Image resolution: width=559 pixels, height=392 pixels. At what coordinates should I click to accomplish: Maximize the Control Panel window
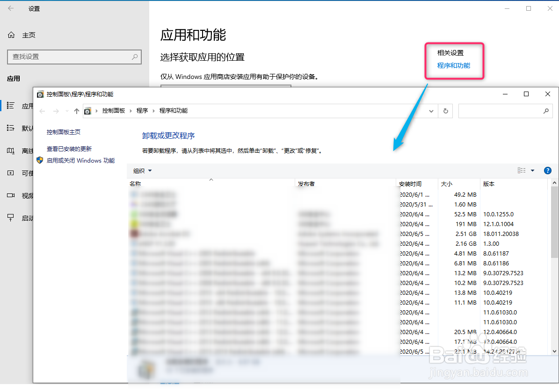pyautogui.click(x=526, y=94)
